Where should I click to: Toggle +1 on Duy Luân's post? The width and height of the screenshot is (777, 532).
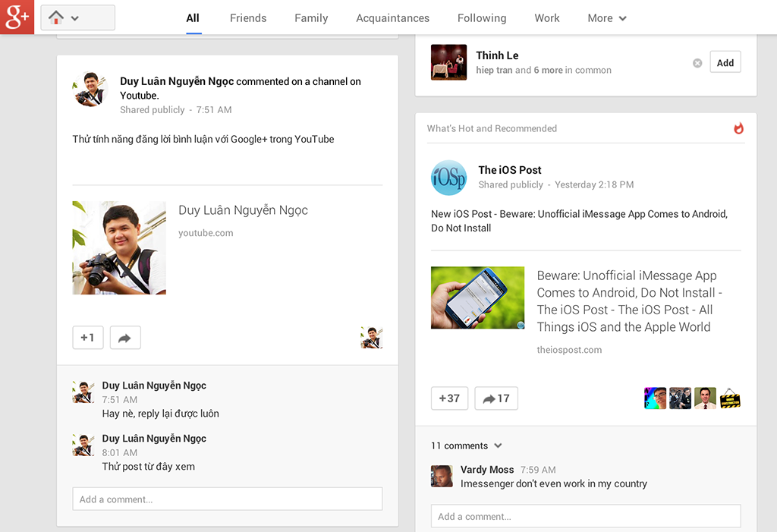coord(88,338)
